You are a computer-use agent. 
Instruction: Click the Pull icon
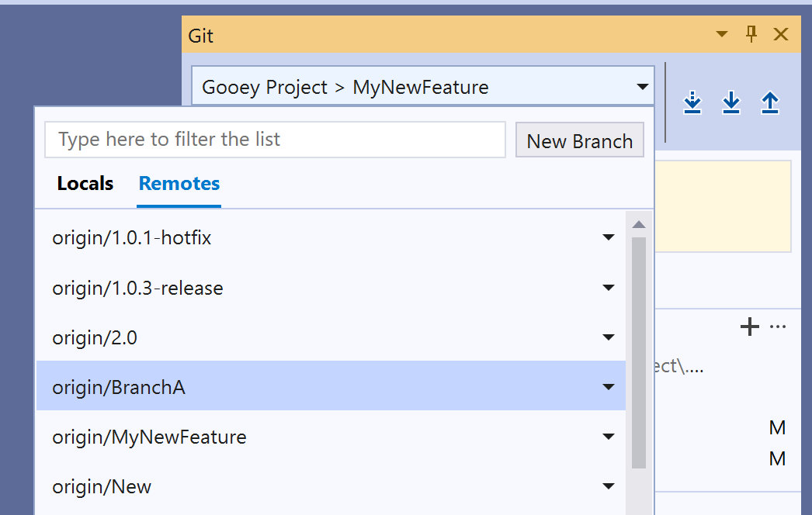click(730, 102)
